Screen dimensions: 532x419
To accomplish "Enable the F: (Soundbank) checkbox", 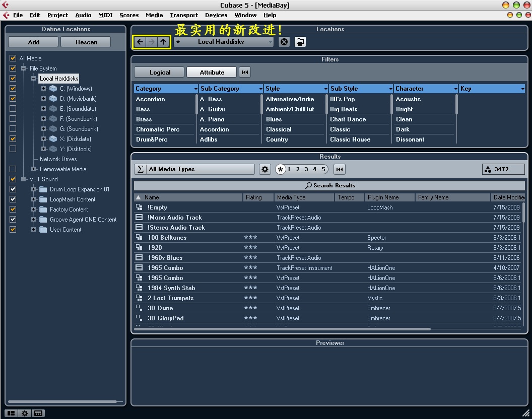I will (13, 118).
